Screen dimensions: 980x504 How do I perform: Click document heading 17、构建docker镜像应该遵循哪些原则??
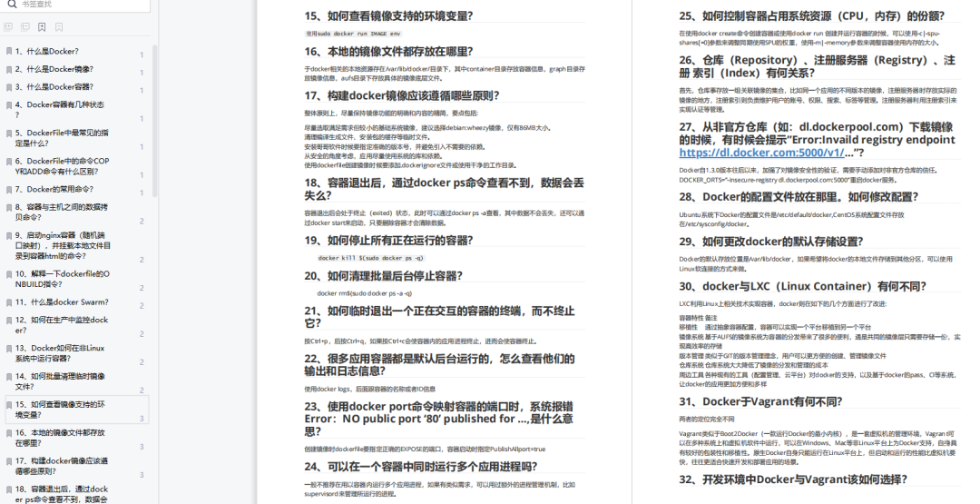point(402,95)
